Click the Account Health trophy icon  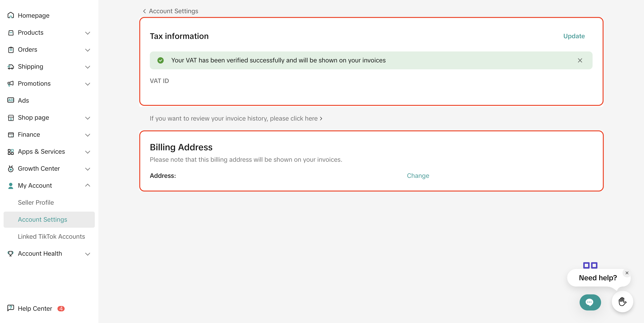(11, 253)
